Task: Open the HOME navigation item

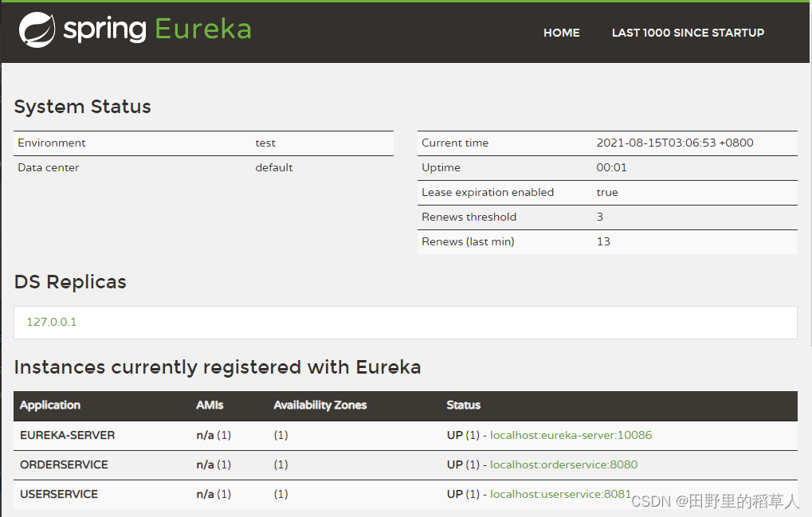Action: (x=561, y=33)
